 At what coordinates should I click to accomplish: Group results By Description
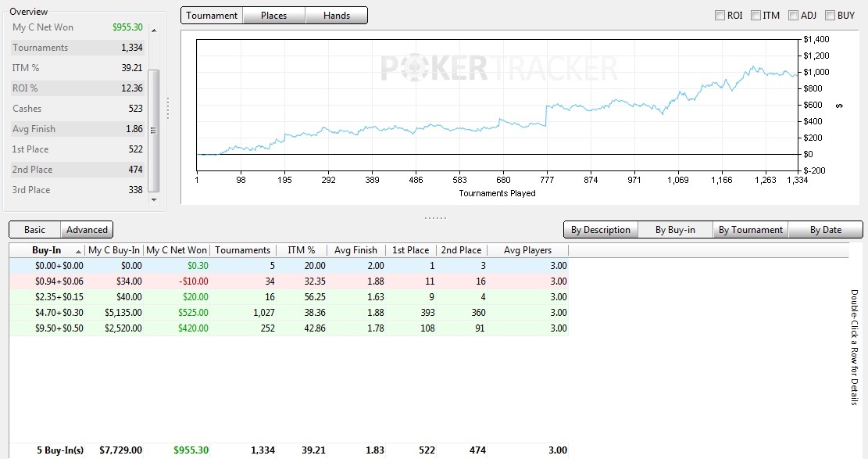pyautogui.click(x=601, y=230)
